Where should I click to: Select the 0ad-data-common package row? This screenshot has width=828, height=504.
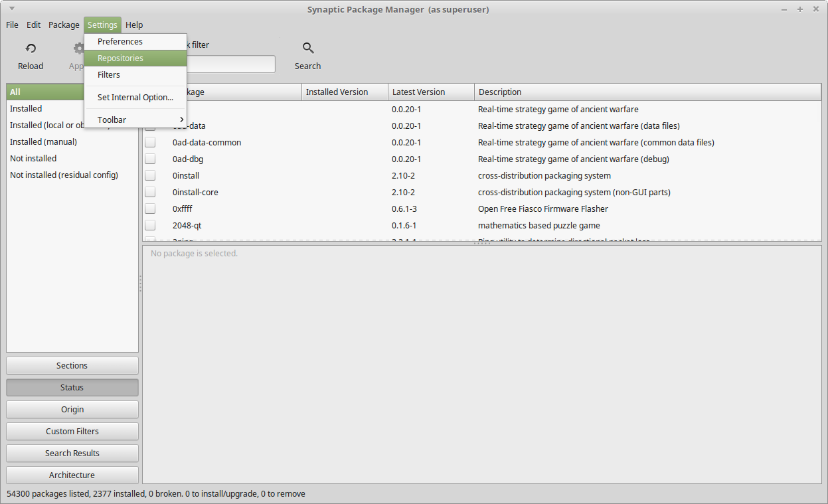pyautogui.click(x=481, y=142)
